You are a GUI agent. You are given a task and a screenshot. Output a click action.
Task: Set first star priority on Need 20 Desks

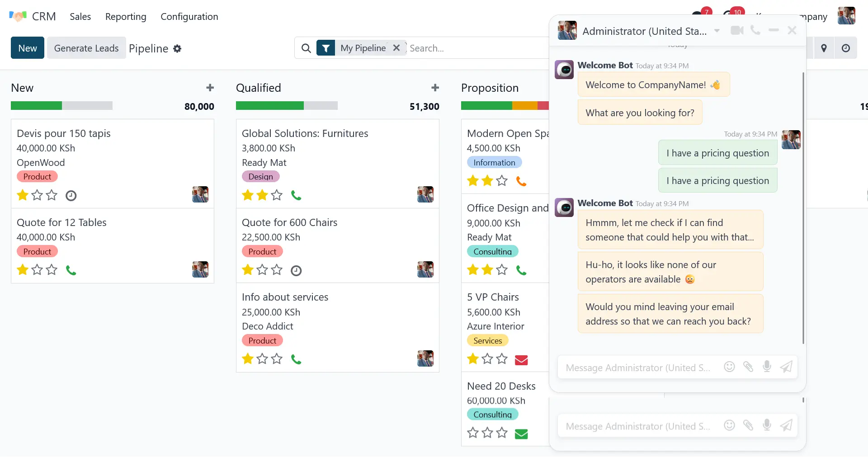pos(473,433)
